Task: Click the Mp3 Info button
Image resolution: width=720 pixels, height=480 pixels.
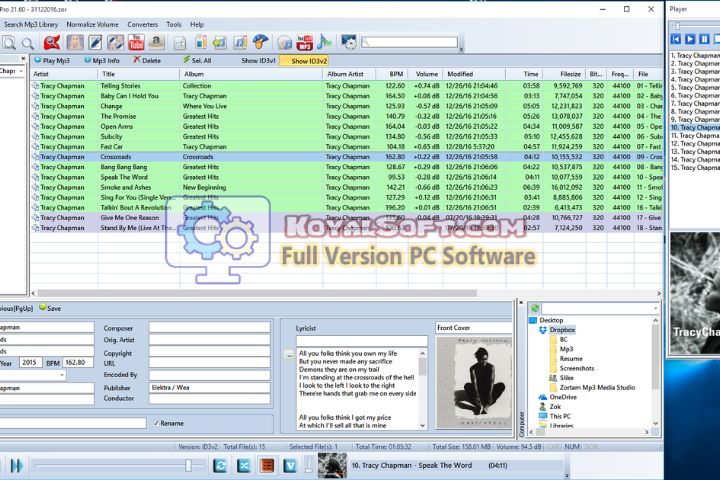Action: click(101, 60)
